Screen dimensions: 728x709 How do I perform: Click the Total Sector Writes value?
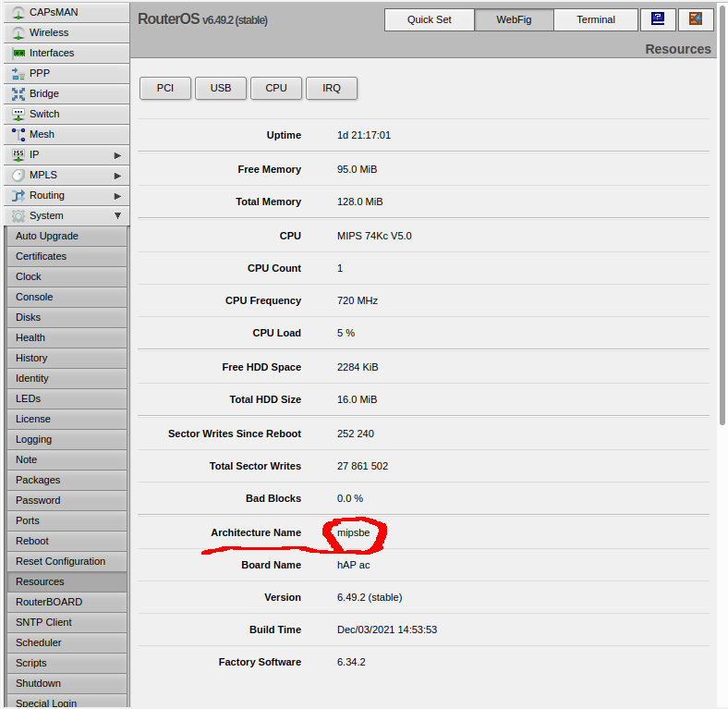click(x=362, y=466)
